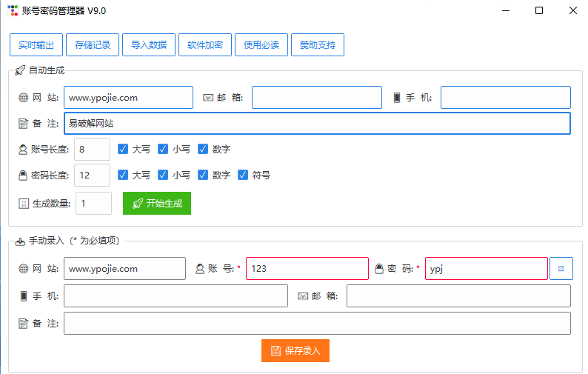Open the 存储记录 tab

click(x=93, y=45)
